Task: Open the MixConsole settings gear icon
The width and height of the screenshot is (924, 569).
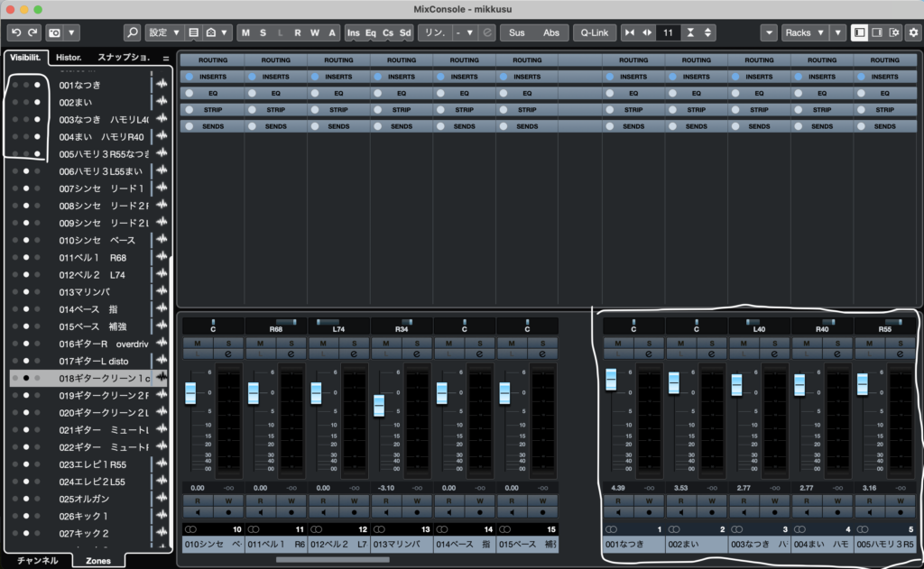Action: pos(911,32)
